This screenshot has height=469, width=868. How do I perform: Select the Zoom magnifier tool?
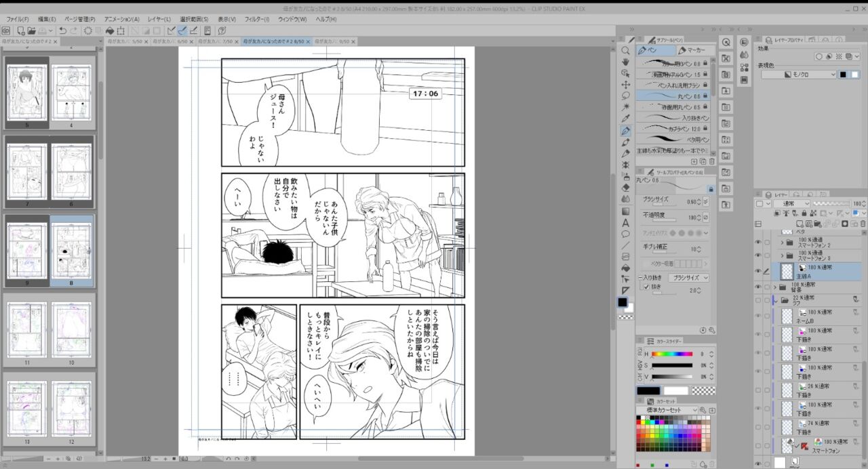click(x=625, y=50)
